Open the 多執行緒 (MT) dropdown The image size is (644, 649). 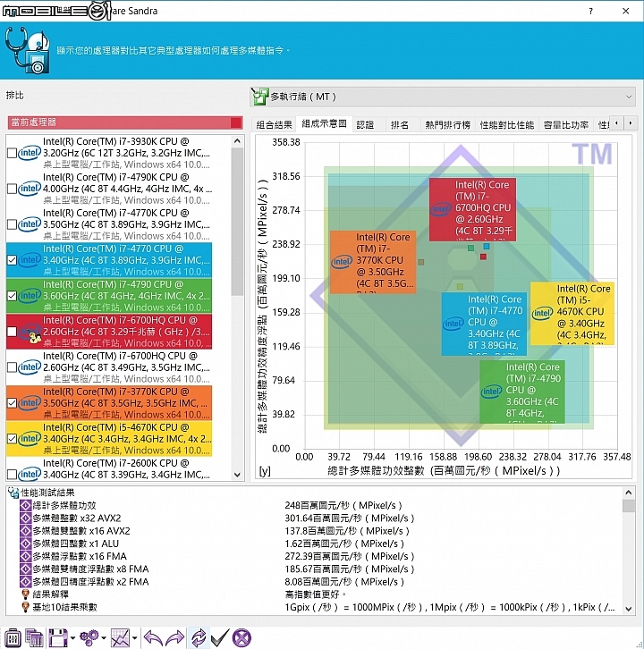(443, 97)
